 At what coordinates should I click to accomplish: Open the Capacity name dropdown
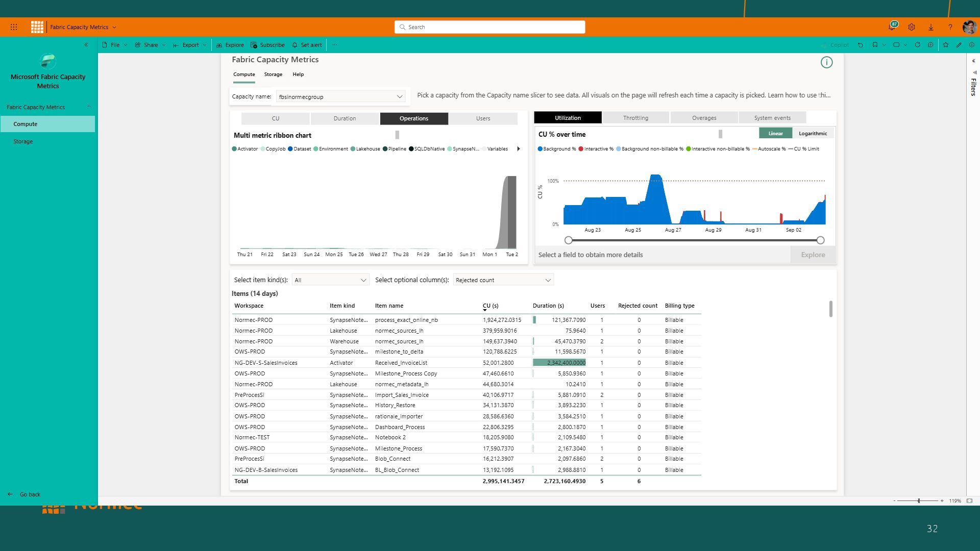coord(341,96)
